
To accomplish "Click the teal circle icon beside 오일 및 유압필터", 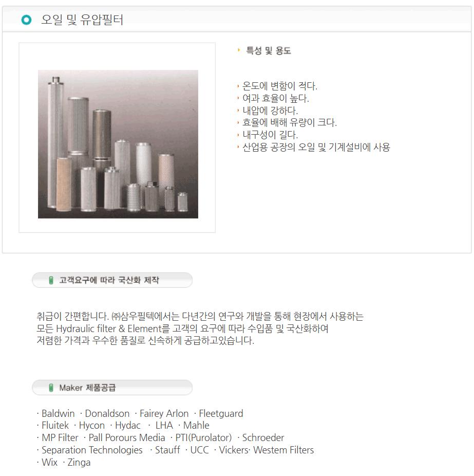I will click(x=26, y=20).
